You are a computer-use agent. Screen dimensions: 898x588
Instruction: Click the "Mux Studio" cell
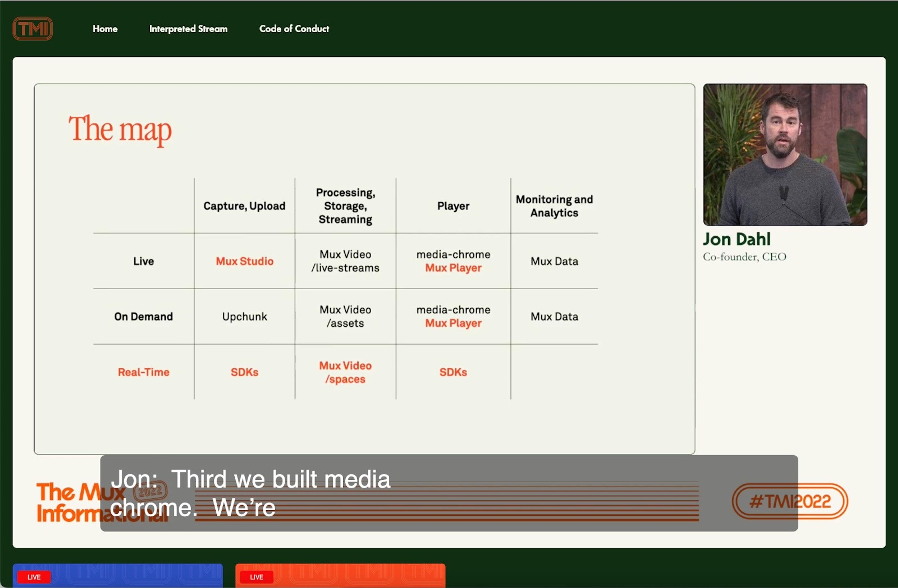pos(245,261)
